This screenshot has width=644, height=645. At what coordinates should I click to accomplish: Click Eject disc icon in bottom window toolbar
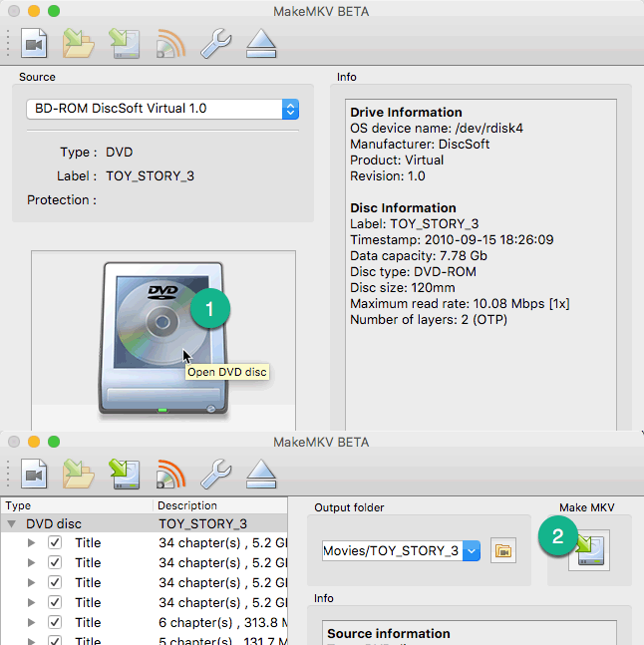coord(261,474)
